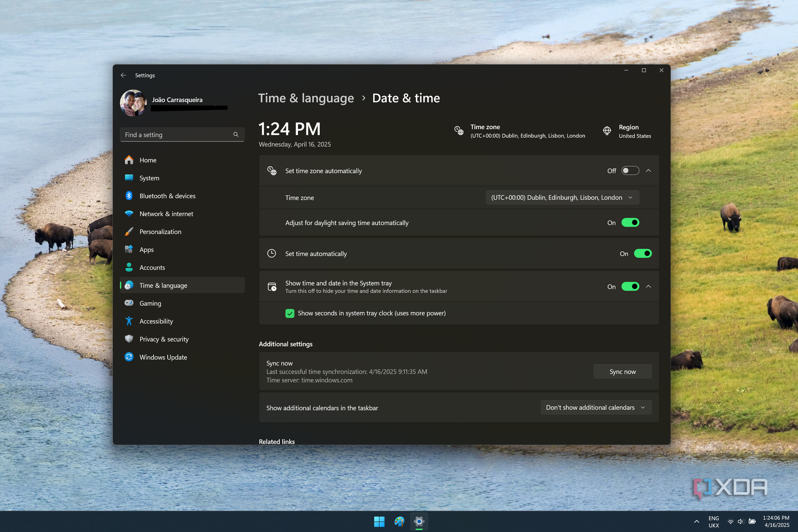
Task: Click the Time & language breadcrumb link
Action: coord(306,98)
